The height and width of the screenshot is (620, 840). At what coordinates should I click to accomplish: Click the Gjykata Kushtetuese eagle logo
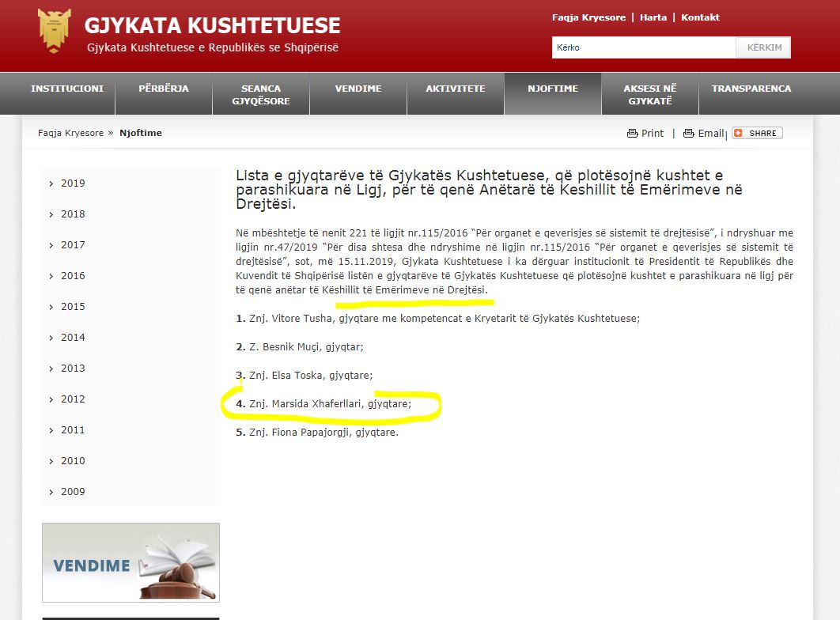tap(54, 31)
